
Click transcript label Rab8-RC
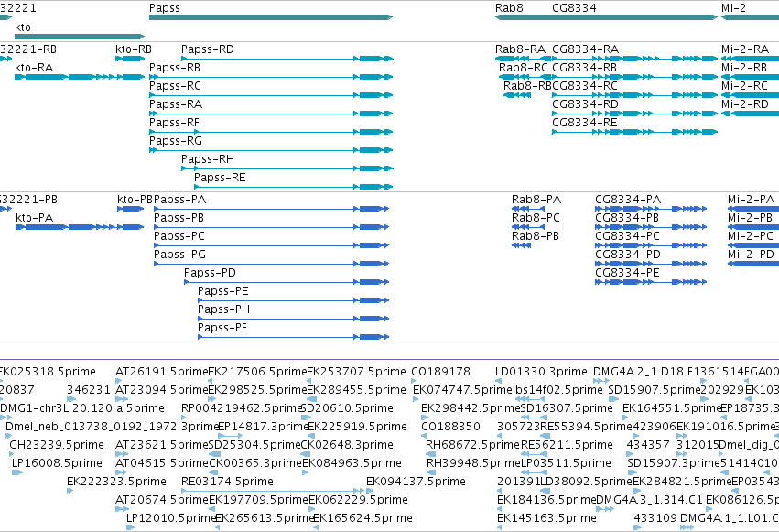click(524, 68)
